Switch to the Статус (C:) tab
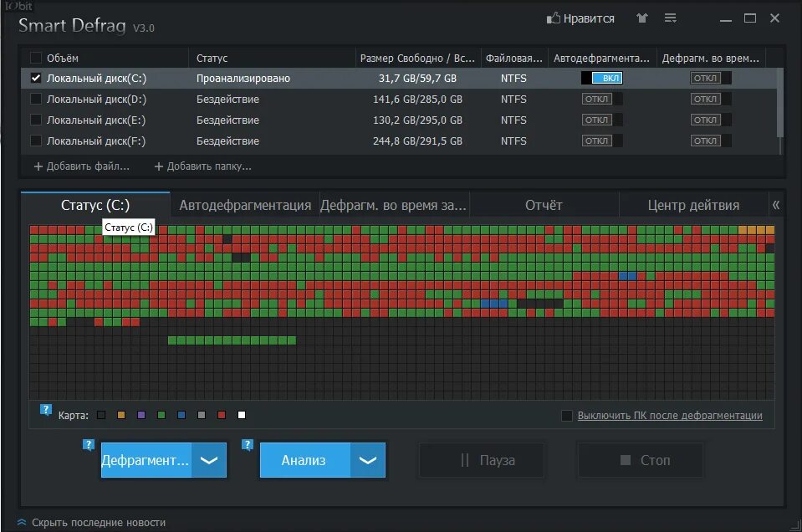The width and height of the screenshot is (802, 532). click(x=95, y=205)
